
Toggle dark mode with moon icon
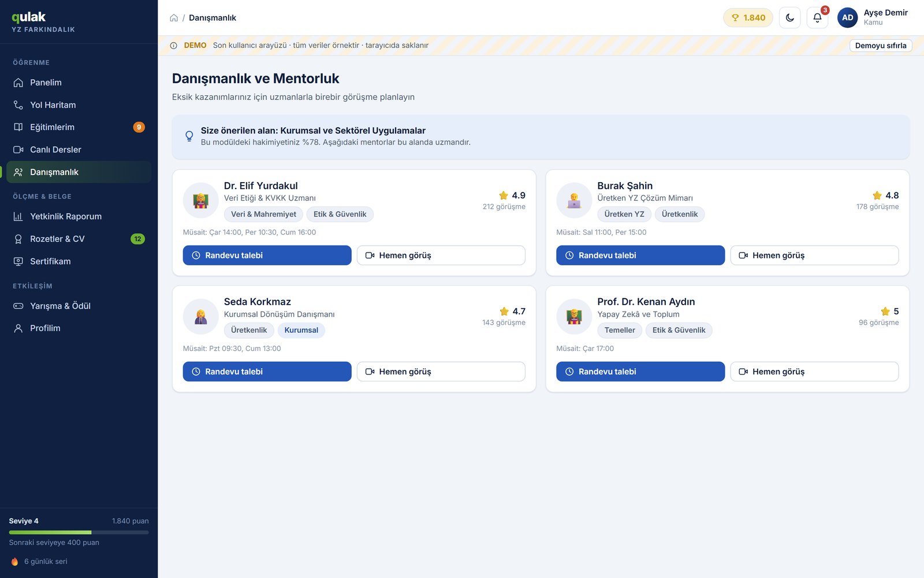(789, 17)
